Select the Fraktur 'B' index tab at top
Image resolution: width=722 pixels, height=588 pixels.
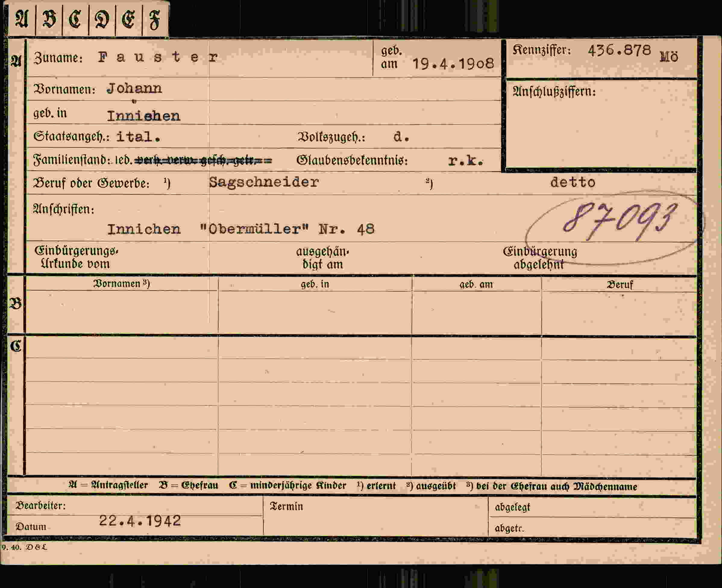coord(49,19)
